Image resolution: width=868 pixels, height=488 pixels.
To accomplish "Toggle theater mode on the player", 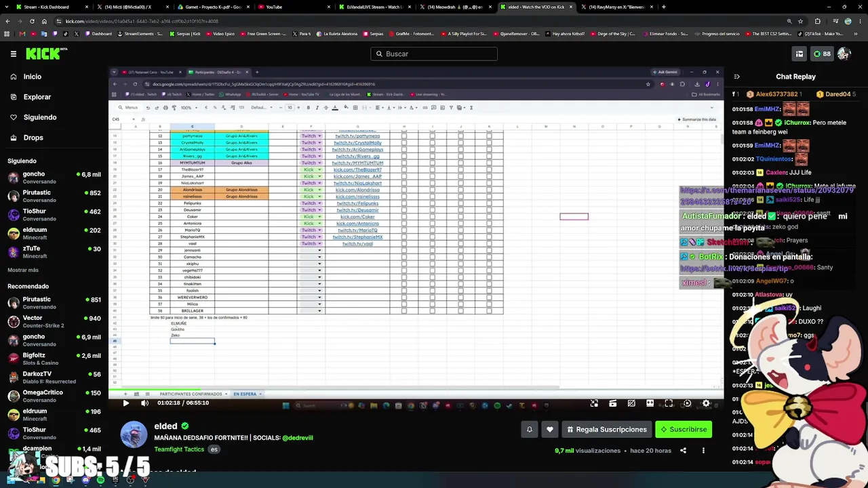I will 650,403.
